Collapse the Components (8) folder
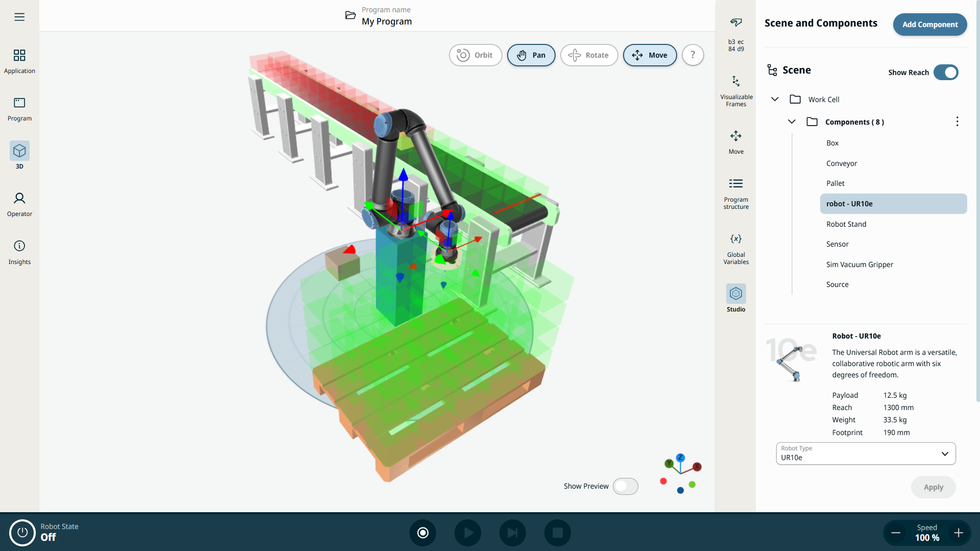 point(792,122)
